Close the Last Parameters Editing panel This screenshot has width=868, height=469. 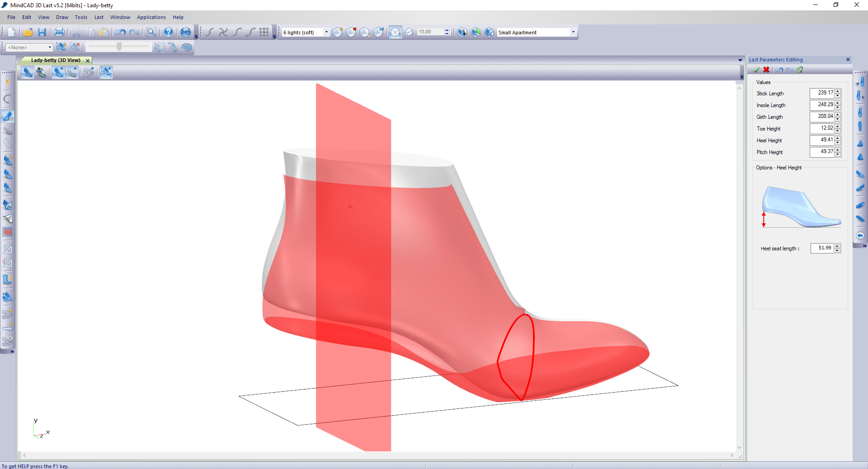[x=848, y=60]
